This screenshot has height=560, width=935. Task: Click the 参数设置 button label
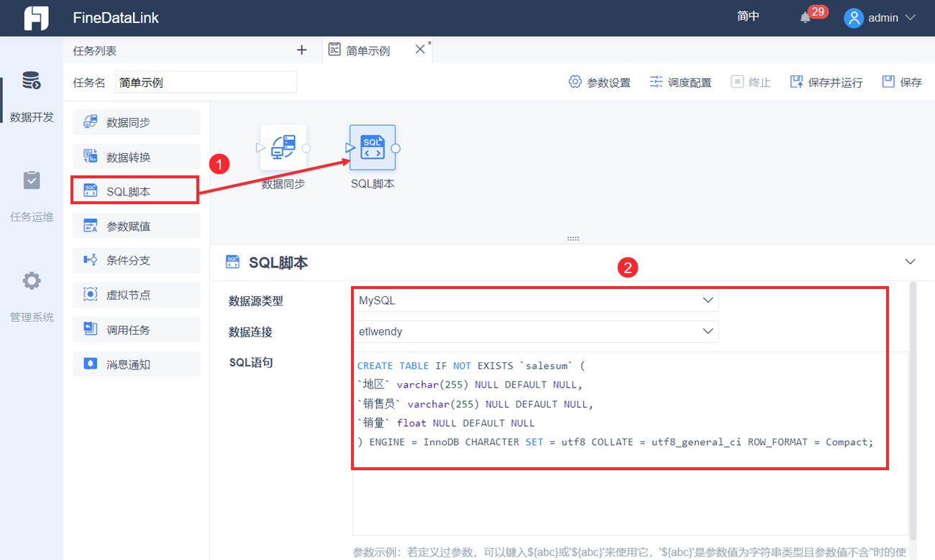(608, 83)
